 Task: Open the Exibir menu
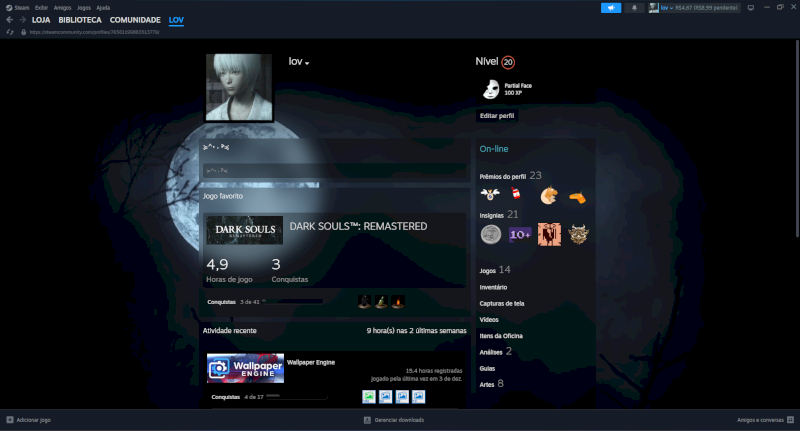coord(41,8)
